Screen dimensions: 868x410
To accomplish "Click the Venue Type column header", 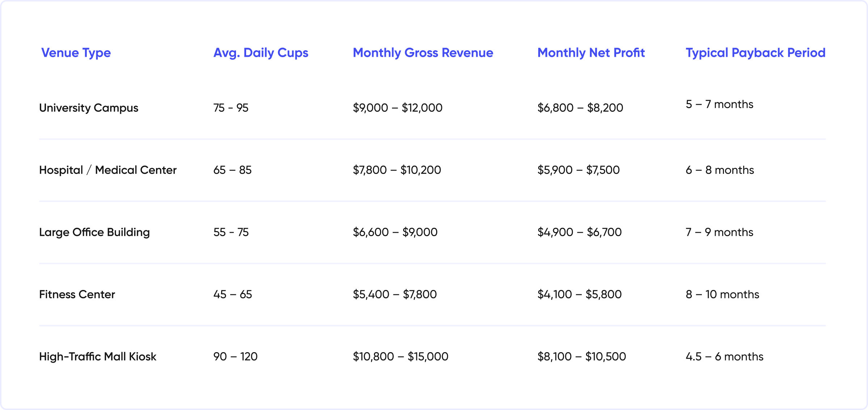I will 76,53.
